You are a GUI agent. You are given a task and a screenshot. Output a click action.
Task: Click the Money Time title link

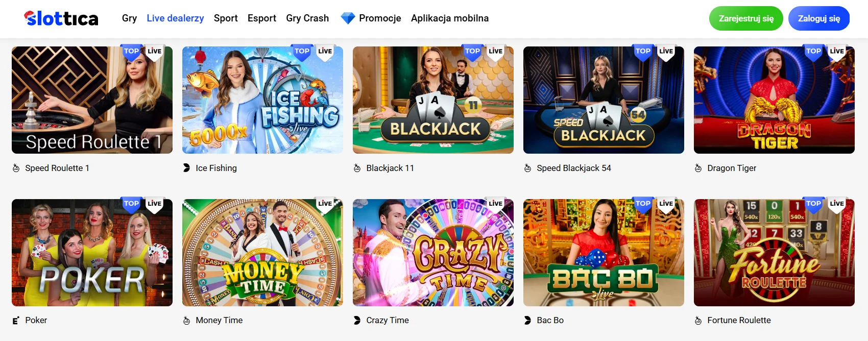[219, 320]
